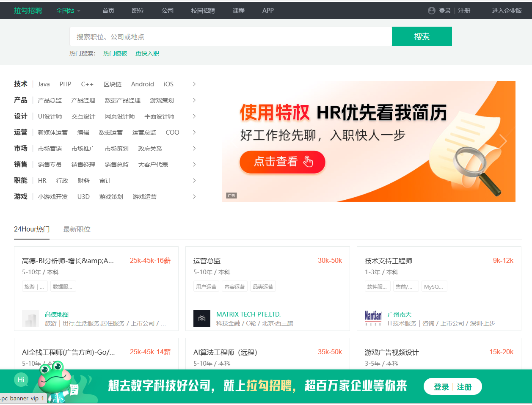Click the Nantian 广州南天 logo
The image size is (532, 405).
(x=373, y=318)
